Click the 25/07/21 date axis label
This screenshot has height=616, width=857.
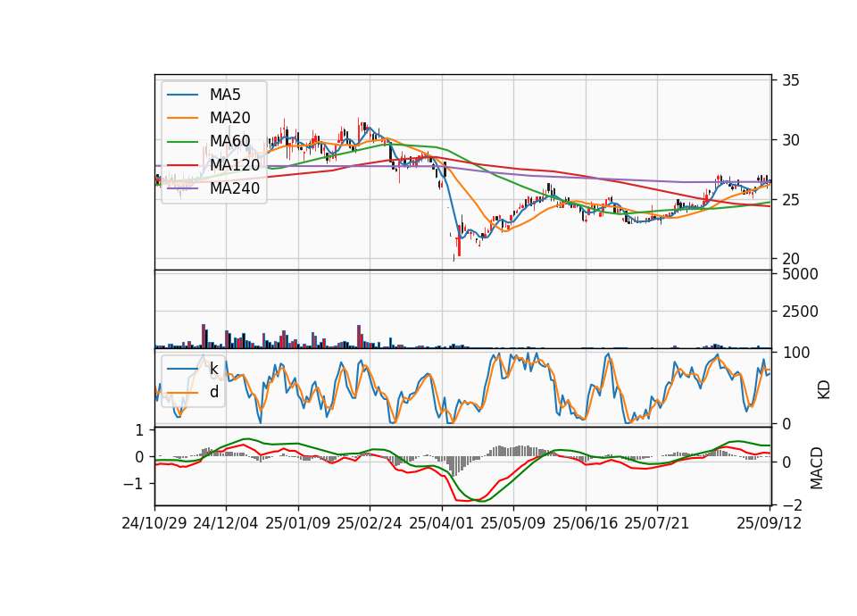point(657,523)
